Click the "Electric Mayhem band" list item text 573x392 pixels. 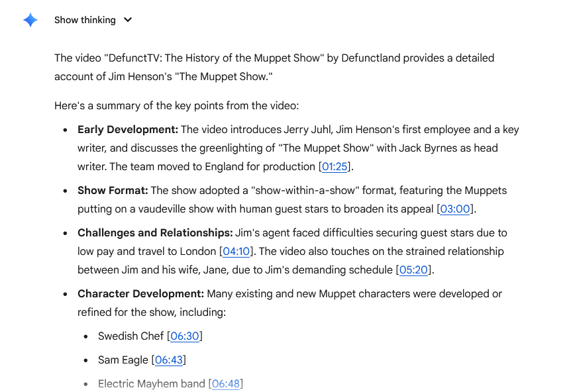pyautogui.click(x=151, y=384)
